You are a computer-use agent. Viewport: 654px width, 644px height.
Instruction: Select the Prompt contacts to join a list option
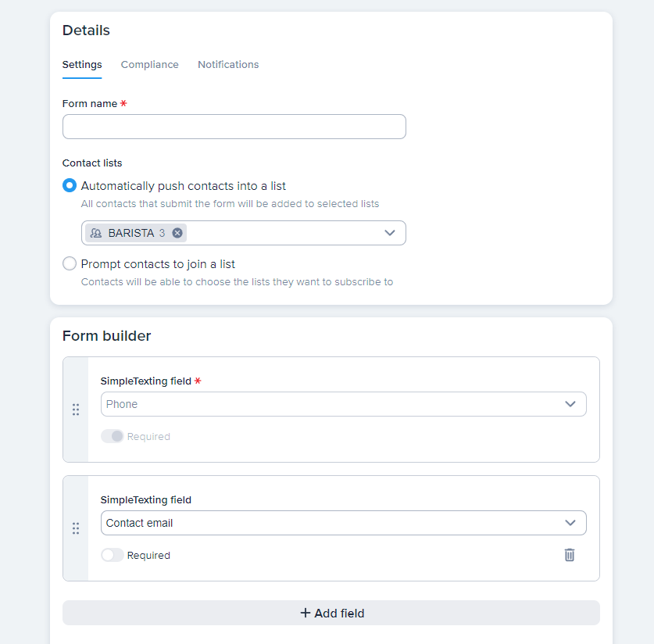pos(69,263)
